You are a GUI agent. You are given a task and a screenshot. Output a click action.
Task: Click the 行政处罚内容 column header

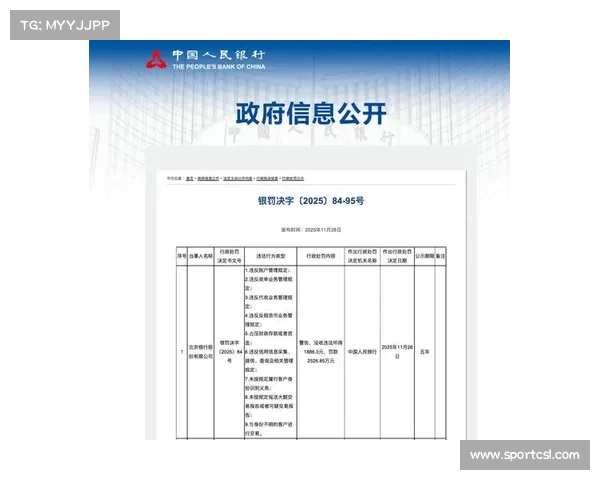321,256
